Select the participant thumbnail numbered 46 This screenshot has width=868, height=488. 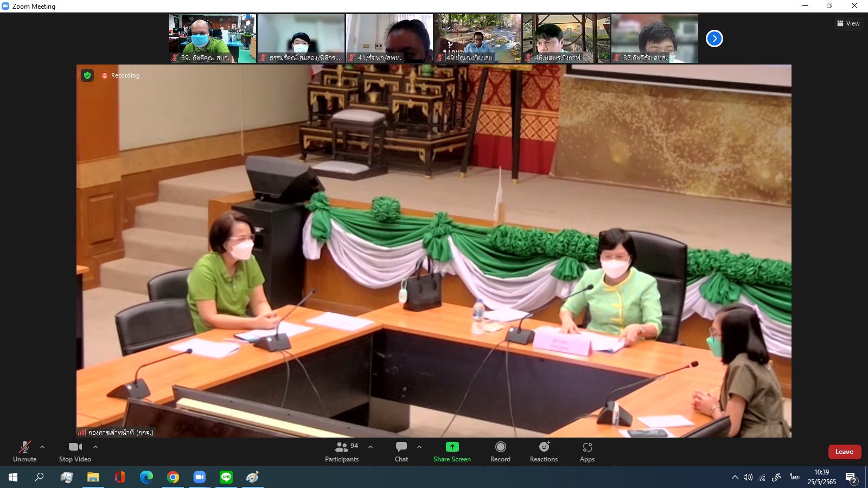[566, 38]
